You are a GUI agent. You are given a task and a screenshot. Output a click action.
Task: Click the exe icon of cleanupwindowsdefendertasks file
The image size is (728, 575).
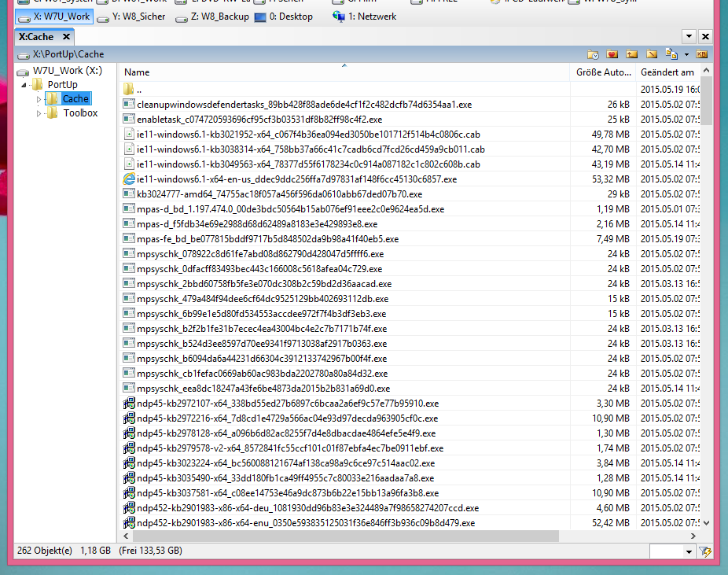129,104
